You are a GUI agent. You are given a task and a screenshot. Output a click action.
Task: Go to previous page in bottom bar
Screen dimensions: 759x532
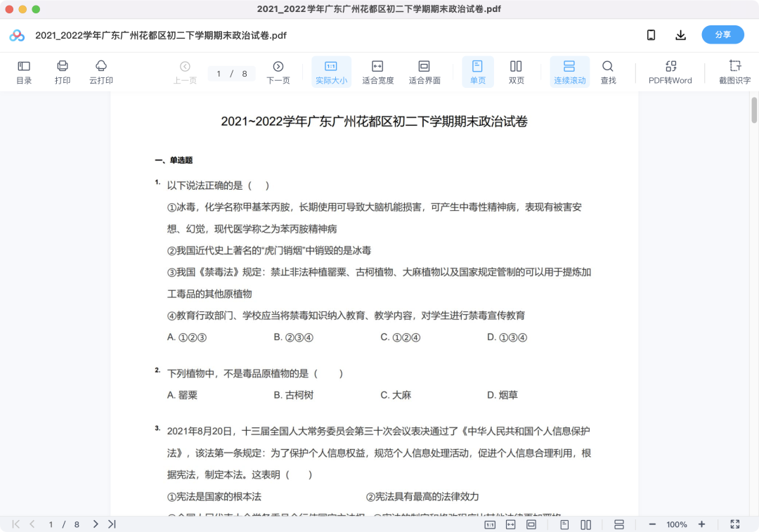click(32, 524)
